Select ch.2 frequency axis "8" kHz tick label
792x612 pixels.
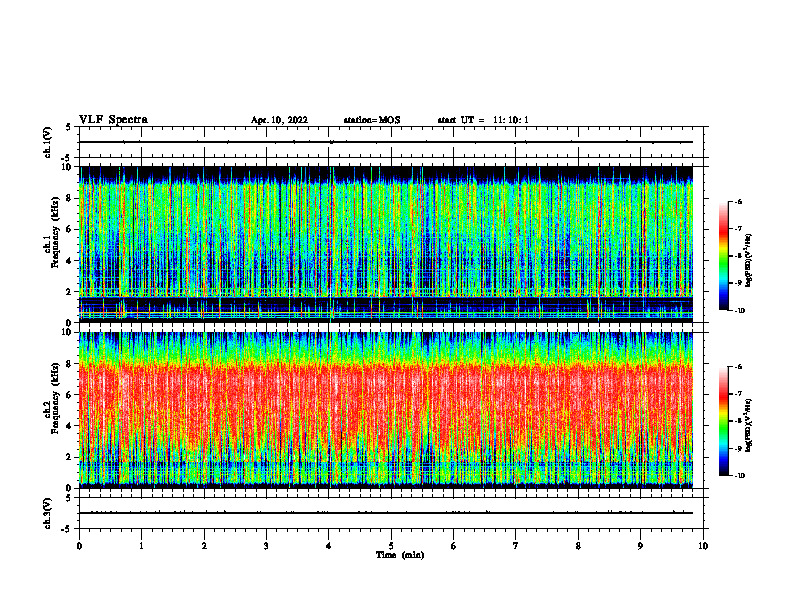69,364
